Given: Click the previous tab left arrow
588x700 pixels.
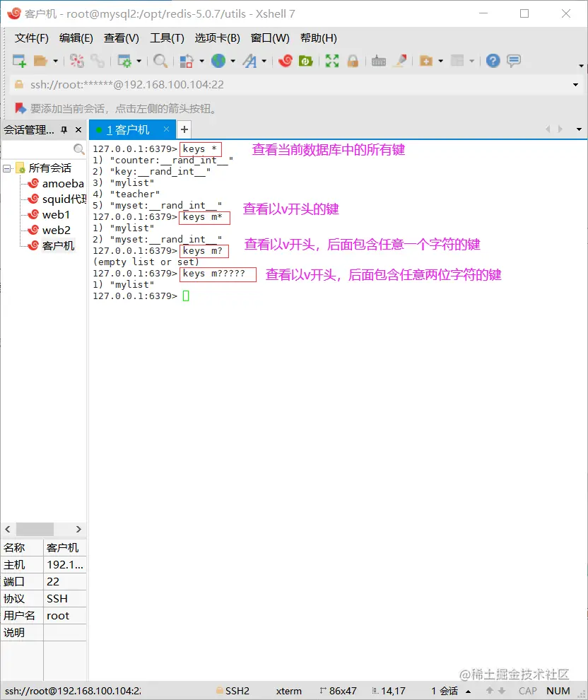Looking at the screenshot, I should click(548, 129).
